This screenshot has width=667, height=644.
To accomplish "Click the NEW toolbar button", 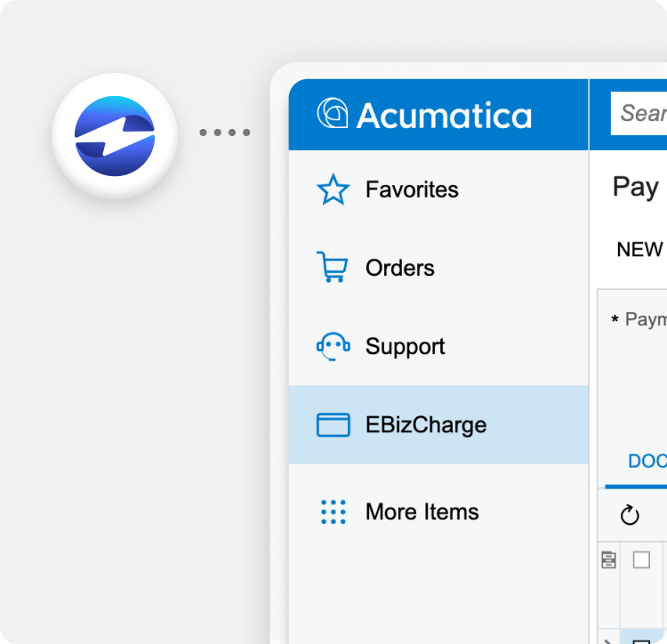I will 639,249.
